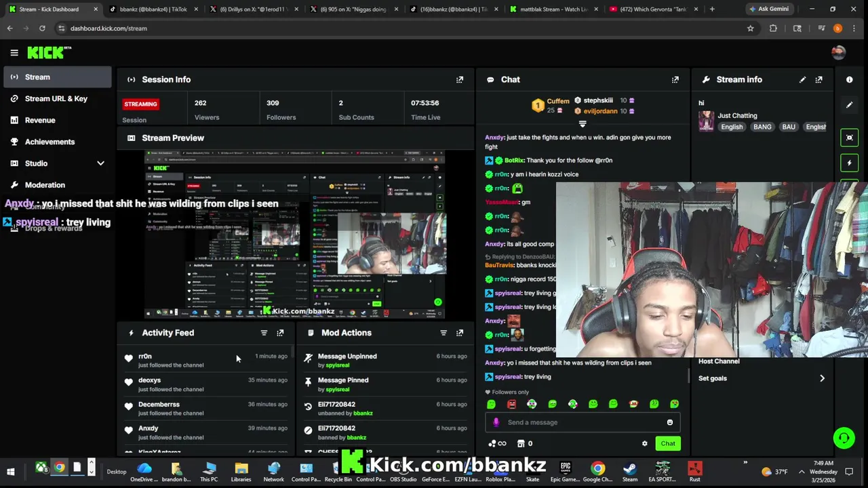Click the capture frame icon in right sidebar

pyautogui.click(x=849, y=138)
